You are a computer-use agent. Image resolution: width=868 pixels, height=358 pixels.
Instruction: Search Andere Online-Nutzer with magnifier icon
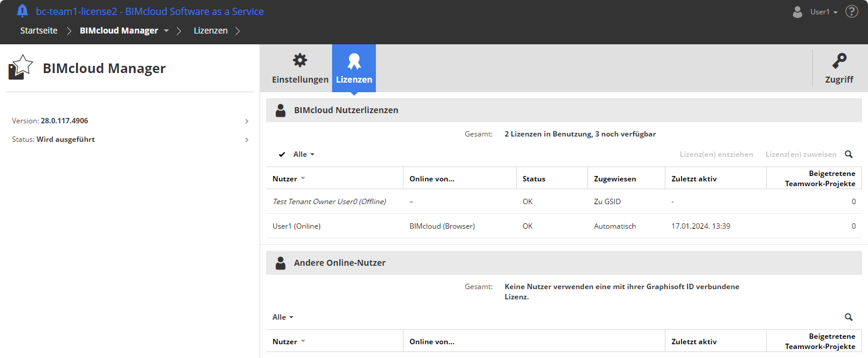(x=849, y=317)
